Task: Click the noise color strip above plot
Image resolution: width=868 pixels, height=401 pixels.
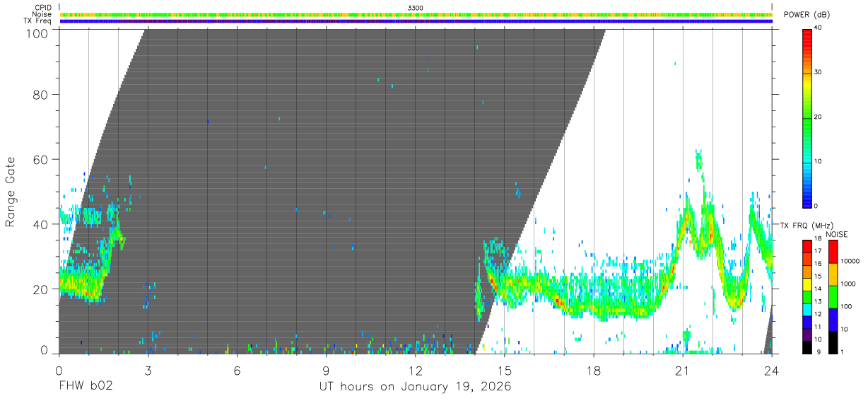Action: [416, 14]
